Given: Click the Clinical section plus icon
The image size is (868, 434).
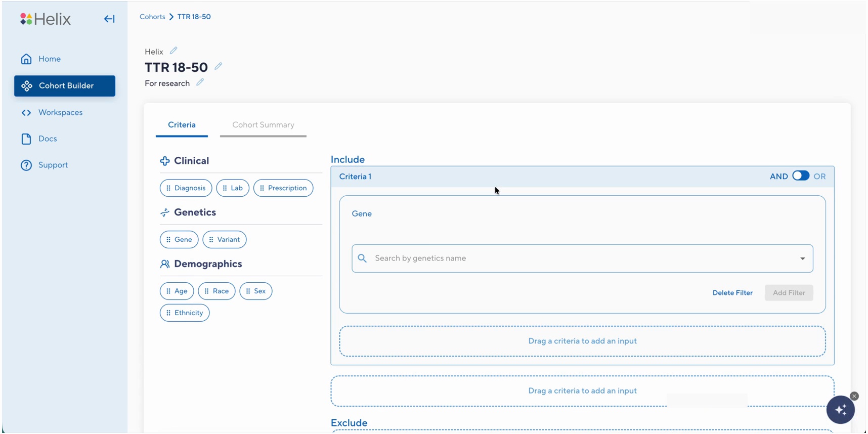Looking at the screenshot, I should tap(165, 161).
